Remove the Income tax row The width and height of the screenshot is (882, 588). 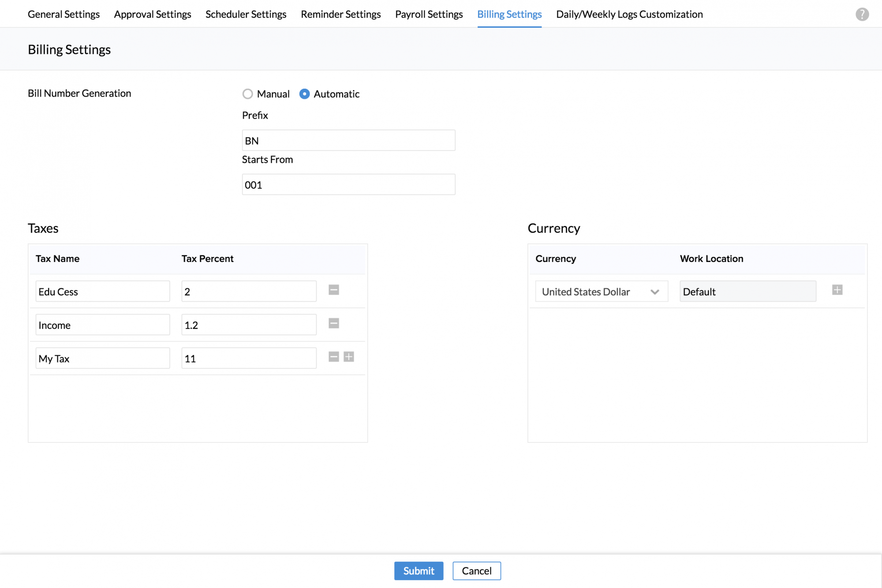334,324
